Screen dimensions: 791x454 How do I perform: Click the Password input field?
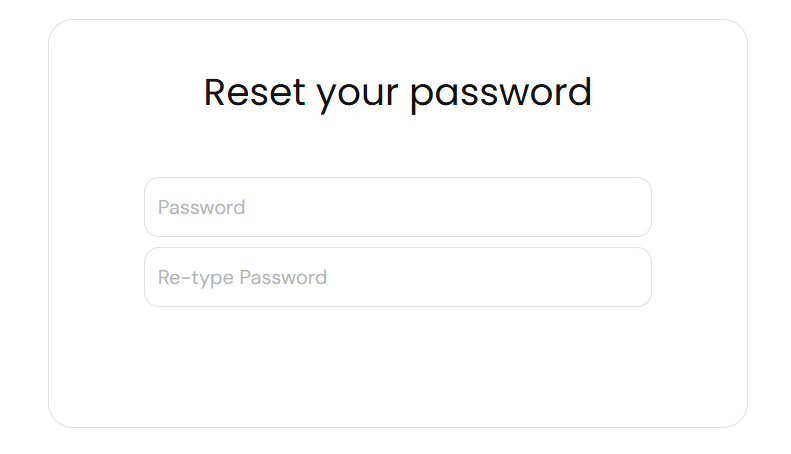point(397,207)
